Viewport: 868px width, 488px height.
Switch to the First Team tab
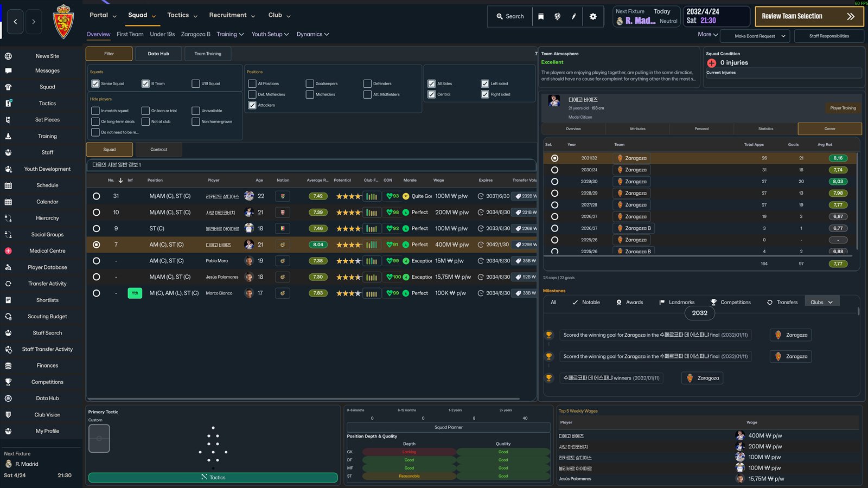(130, 34)
